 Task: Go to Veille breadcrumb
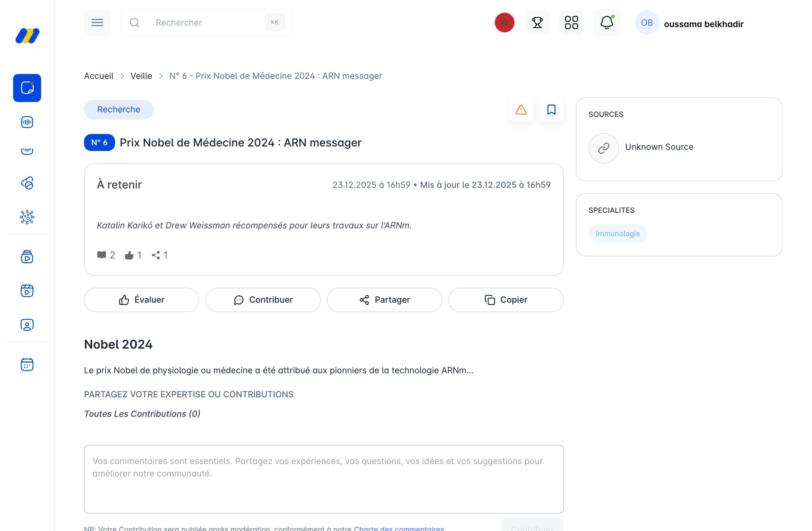click(141, 76)
